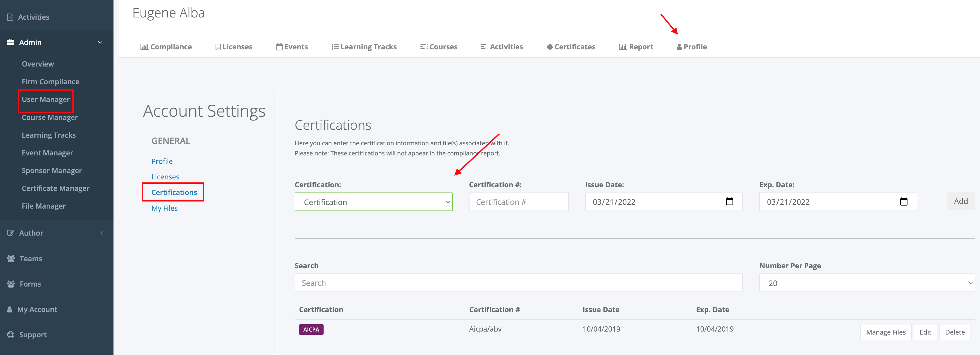980x355 pixels.
Task: Open Profile under GENERAL settings
Action: click(162, 161)
